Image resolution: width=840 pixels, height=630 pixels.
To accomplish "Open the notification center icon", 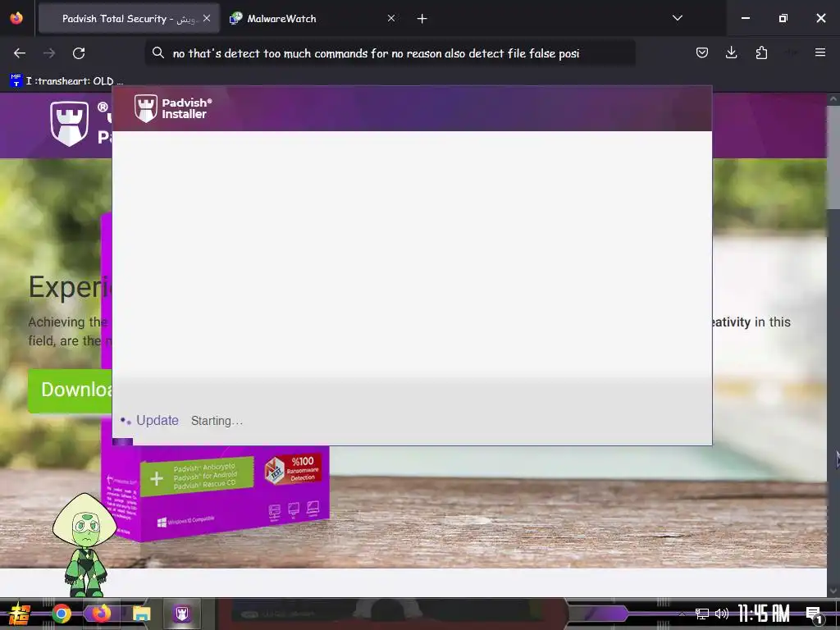I will [815, 614].
